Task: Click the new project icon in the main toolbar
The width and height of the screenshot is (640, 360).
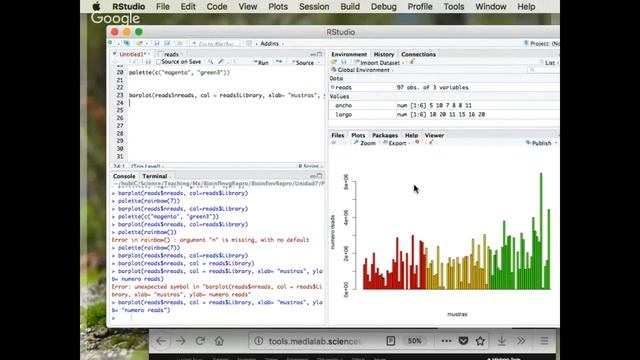Action: 127,43
